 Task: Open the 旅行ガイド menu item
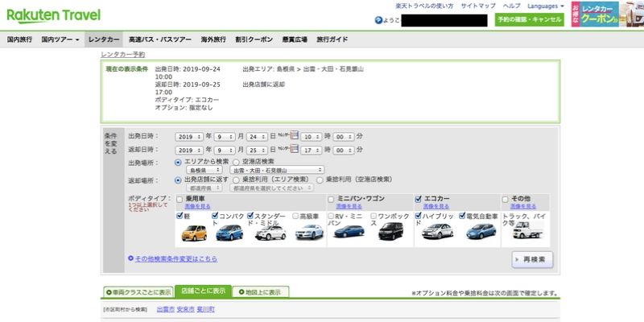click(x=332, y=39)
